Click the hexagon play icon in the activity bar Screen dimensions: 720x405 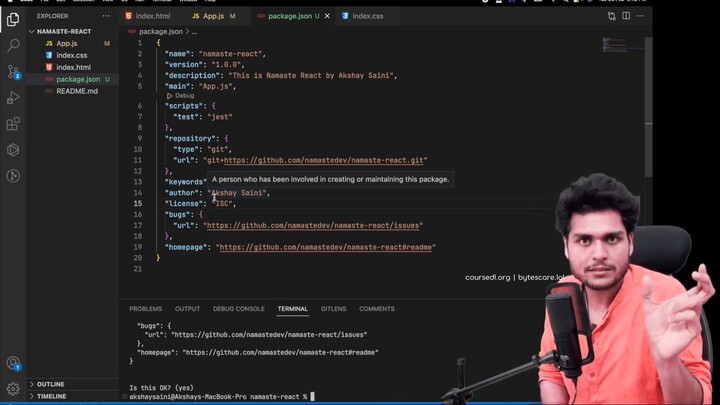13,150
